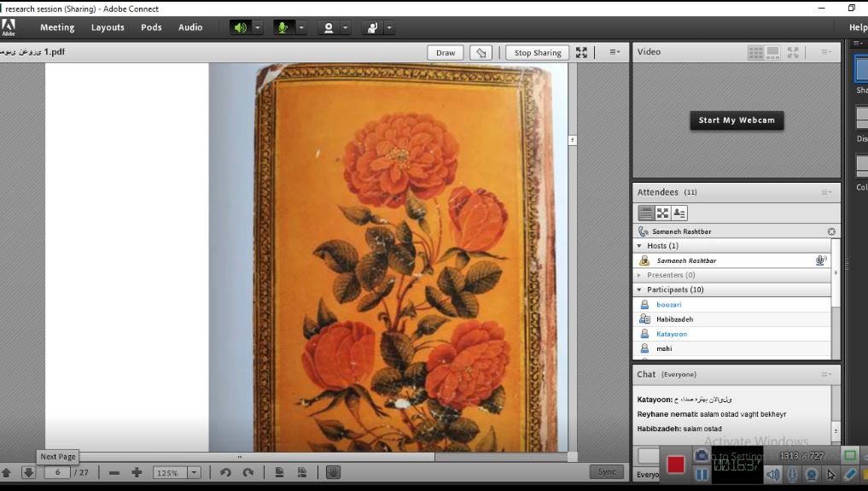868x491 pixels.
Task: Click the document vertical scrollbar handle
Action: [573, 140]
